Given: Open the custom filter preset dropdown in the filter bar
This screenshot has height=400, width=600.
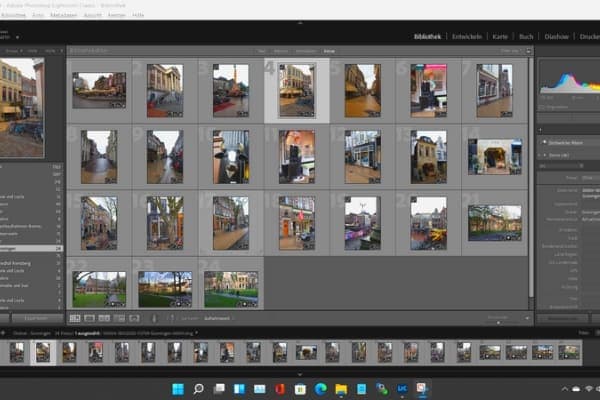Looking at the screenshot, I should click(510, 51).
